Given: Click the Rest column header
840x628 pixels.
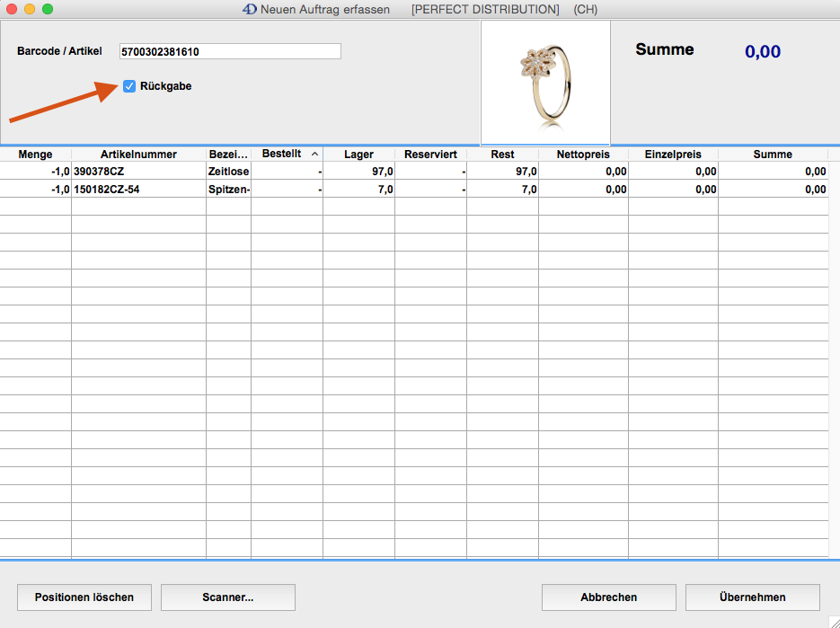Looking at the screenshot, I should 502,155.
